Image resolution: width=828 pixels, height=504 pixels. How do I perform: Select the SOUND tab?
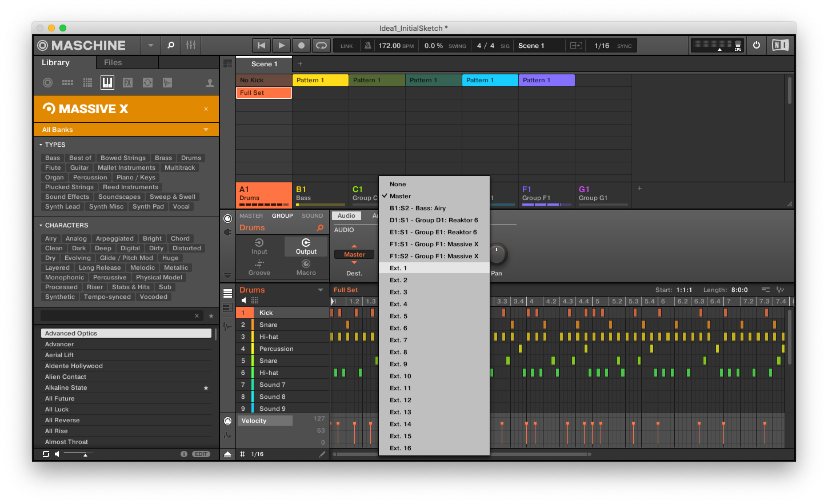point(312,216)
